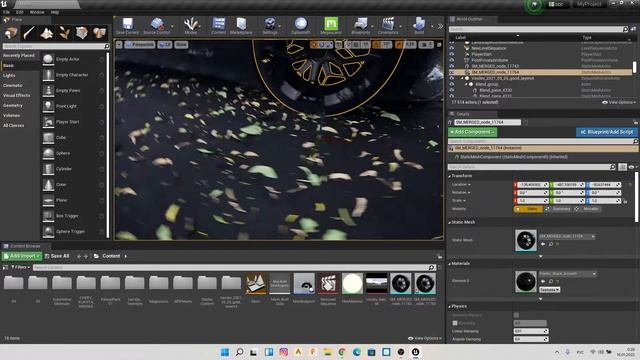Click Save All in Content Browser
640x360 pixels.
[x=57, y=256]
